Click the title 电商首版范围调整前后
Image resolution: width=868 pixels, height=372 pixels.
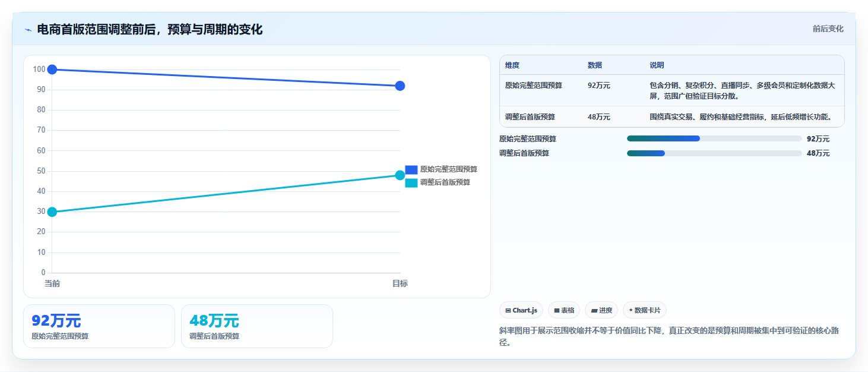coord(150,29)
